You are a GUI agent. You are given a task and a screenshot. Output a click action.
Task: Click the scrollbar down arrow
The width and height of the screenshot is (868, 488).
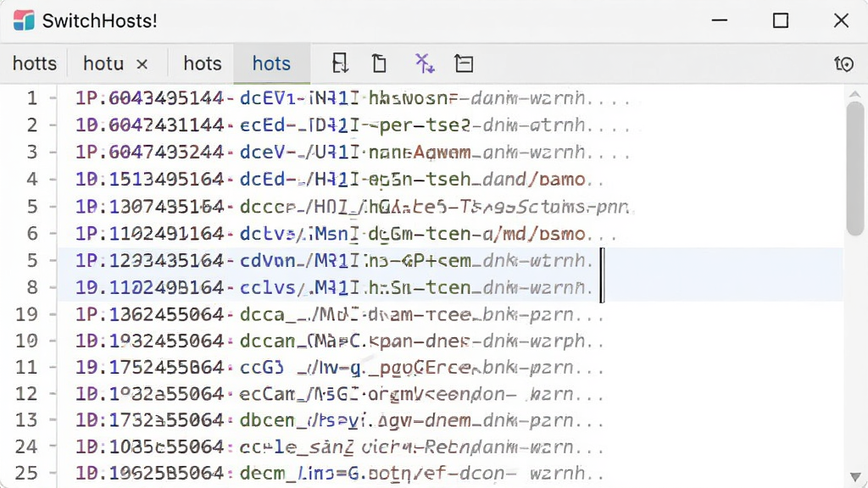pos(854,477)
